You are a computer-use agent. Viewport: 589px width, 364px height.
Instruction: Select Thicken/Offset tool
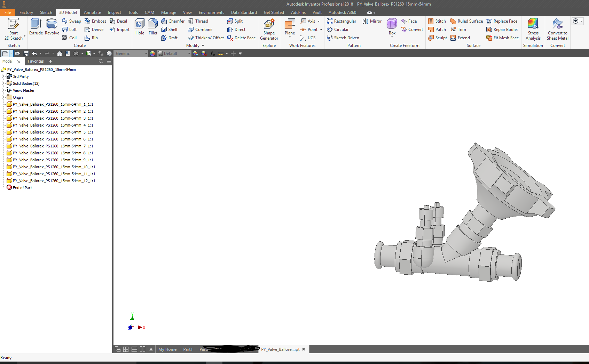(206, 38)
